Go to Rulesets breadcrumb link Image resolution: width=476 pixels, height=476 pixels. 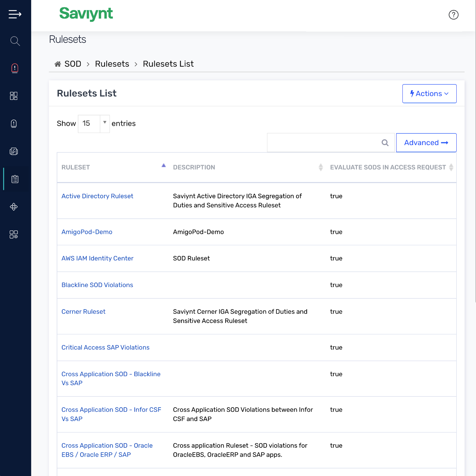click(x=112, y=64)
